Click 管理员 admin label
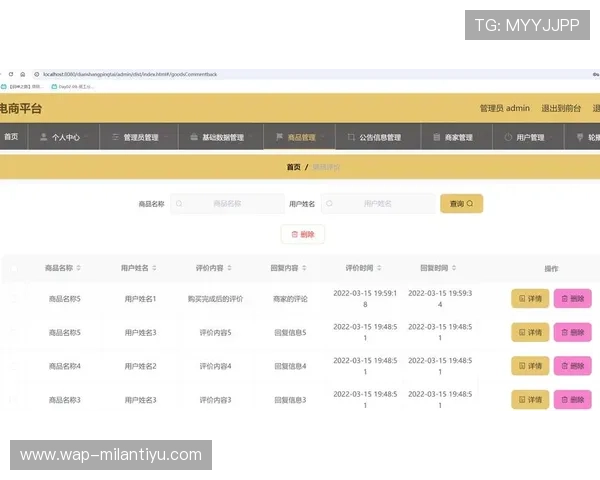This screenshot has height=480, width=600. pos(505,108)
